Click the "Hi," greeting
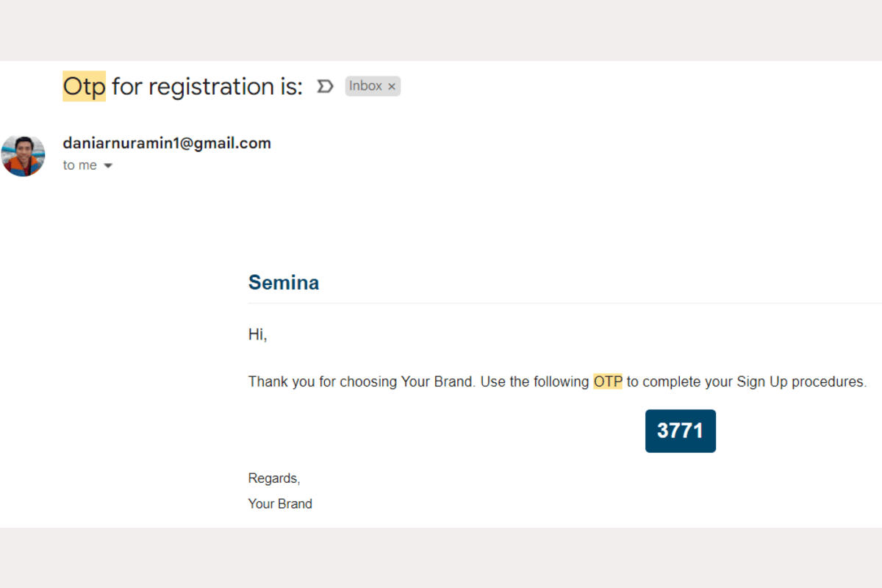This screenshot has width=882, height=588. [257, 335]
